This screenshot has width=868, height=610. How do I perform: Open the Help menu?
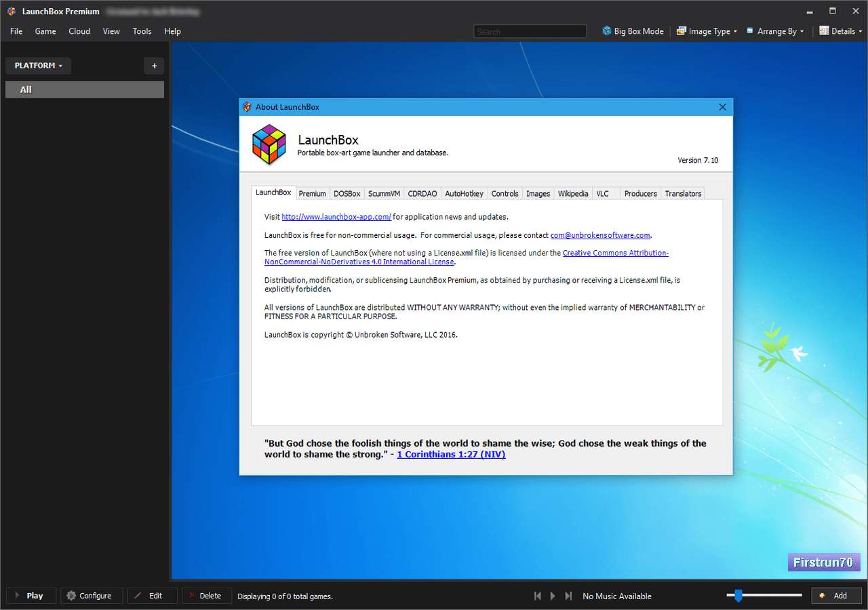[x=172, y=31]
